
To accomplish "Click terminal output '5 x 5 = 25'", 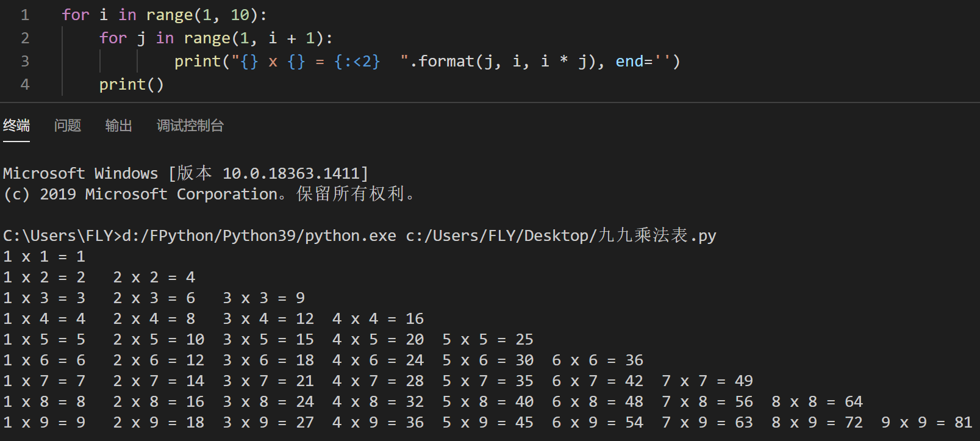I will click(488, 339).
